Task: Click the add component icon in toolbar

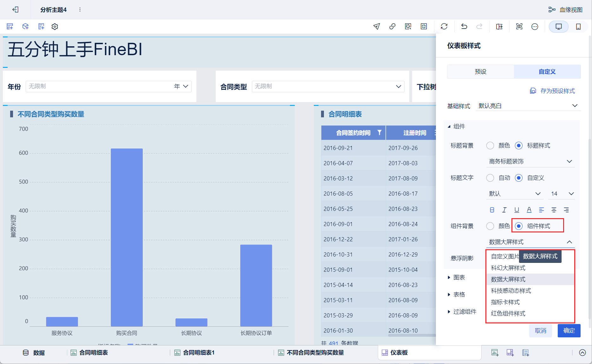Action: [10, 26]
